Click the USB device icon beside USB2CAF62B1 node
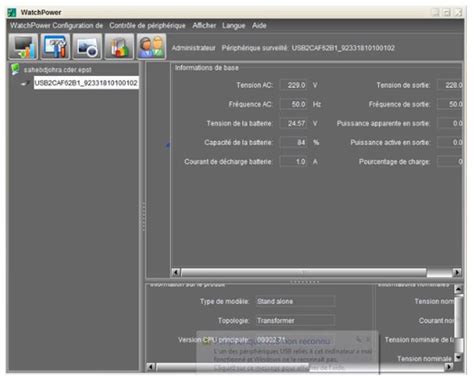Screen dimensions: 474x378 pyautogui.click(x=25, y=83)
